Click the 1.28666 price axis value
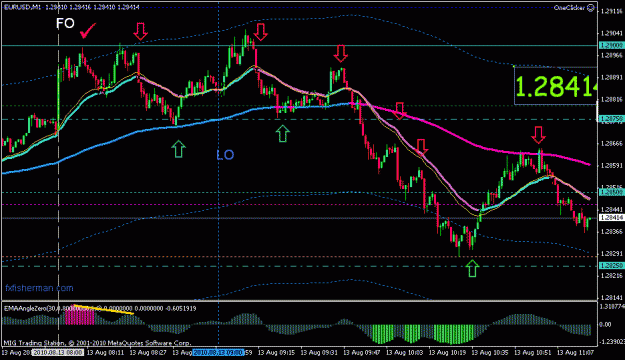The height and width of the screenshot is (360, 625). (611, 143)
